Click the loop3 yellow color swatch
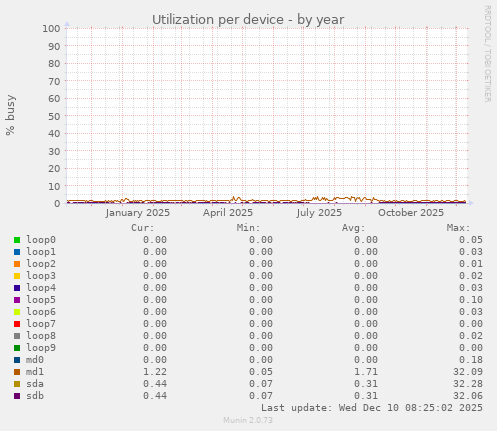This screenshot has height=431, width=497. pos(17,276)
